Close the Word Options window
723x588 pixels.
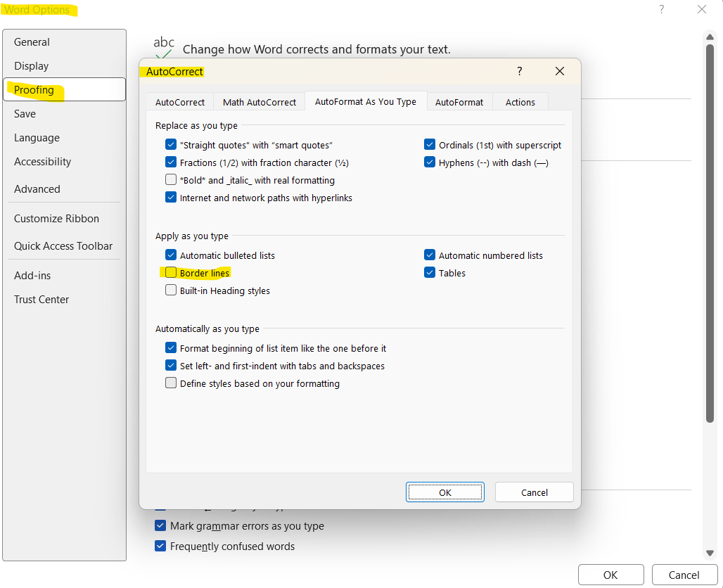[x=702, y=9]
